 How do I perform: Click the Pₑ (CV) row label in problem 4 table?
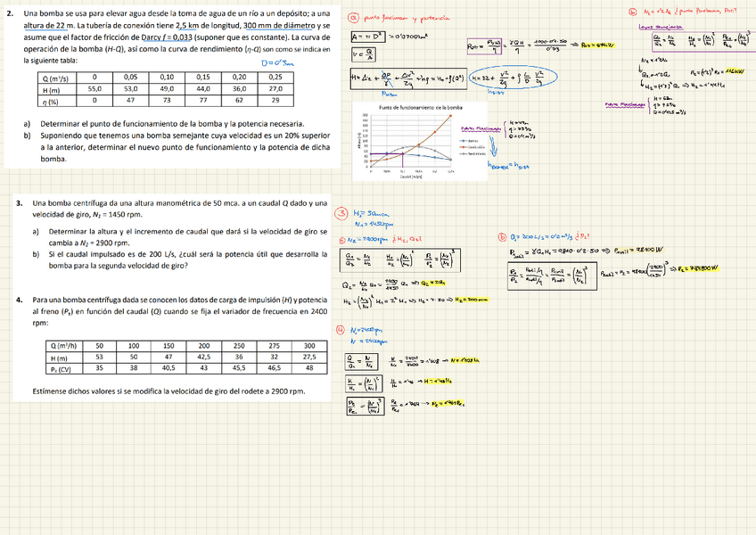point(62,367)
